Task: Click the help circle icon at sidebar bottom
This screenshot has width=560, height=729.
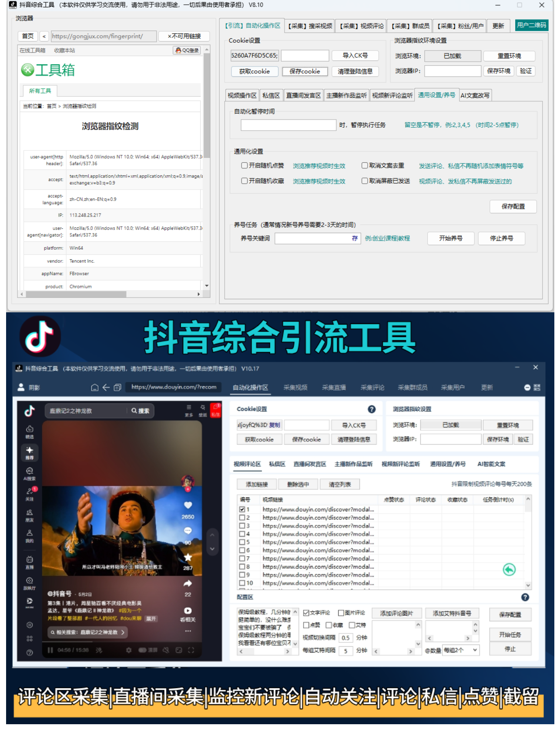Action: tap(30, 652)
